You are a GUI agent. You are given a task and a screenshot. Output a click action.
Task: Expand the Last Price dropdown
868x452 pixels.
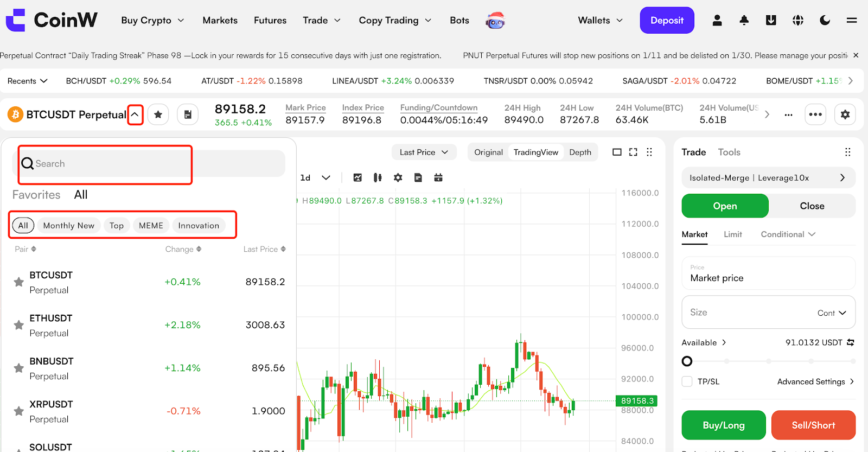[x=424, y=152]
